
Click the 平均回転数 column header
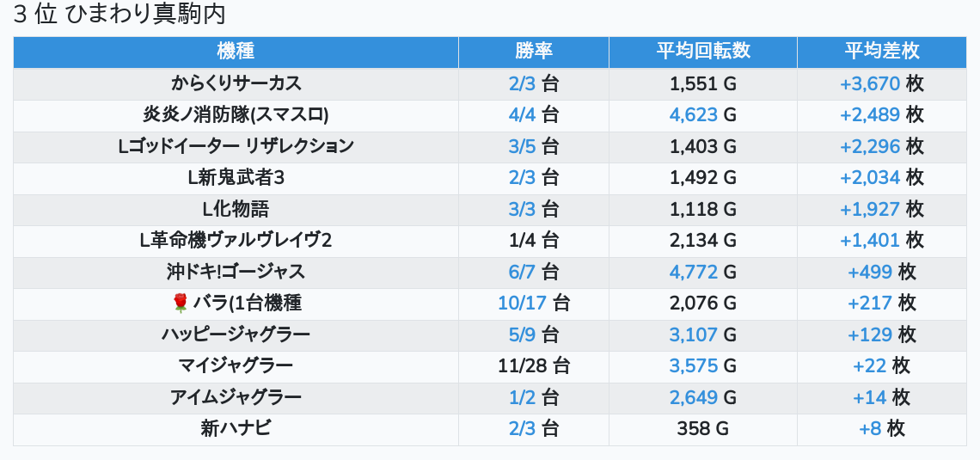703,52
